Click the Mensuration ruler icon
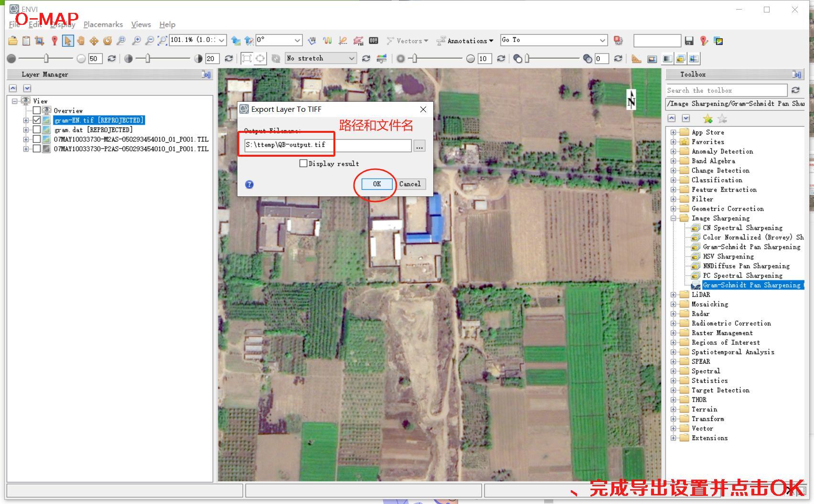The image size is (814, 504). 636,59
